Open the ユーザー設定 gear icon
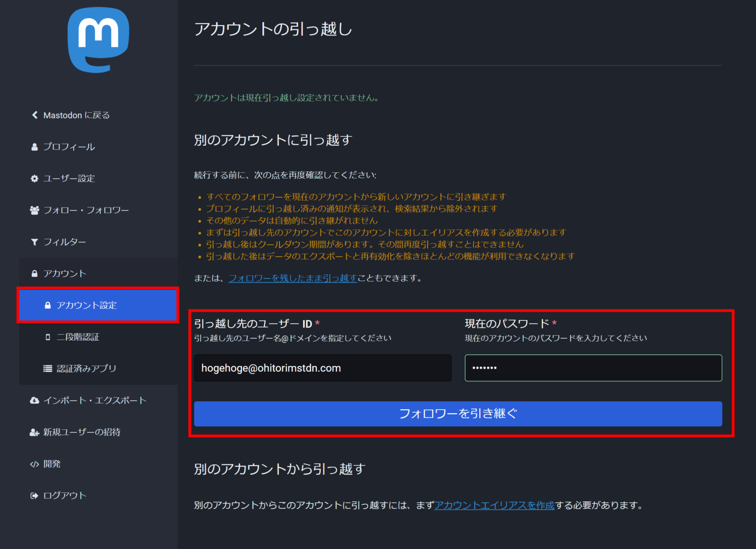This screenshot has width=756, height=549. pyautogui.click(x=34, y=178)
